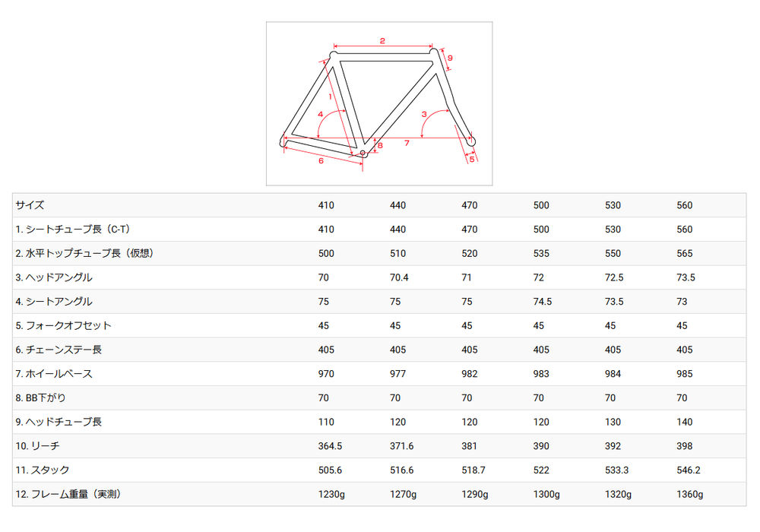Select the 410 size column header
The image size is (760, 532).
[x=326, y=205]
